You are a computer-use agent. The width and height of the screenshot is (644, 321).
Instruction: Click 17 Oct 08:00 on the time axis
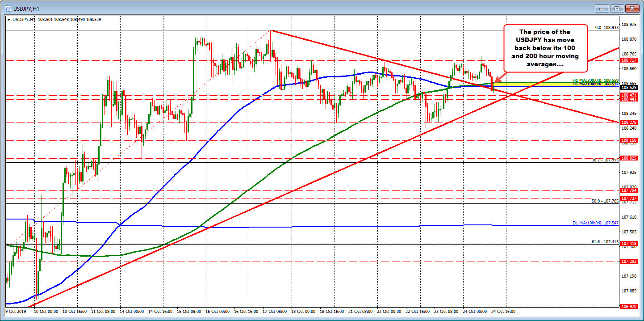[x=276, y=311]
